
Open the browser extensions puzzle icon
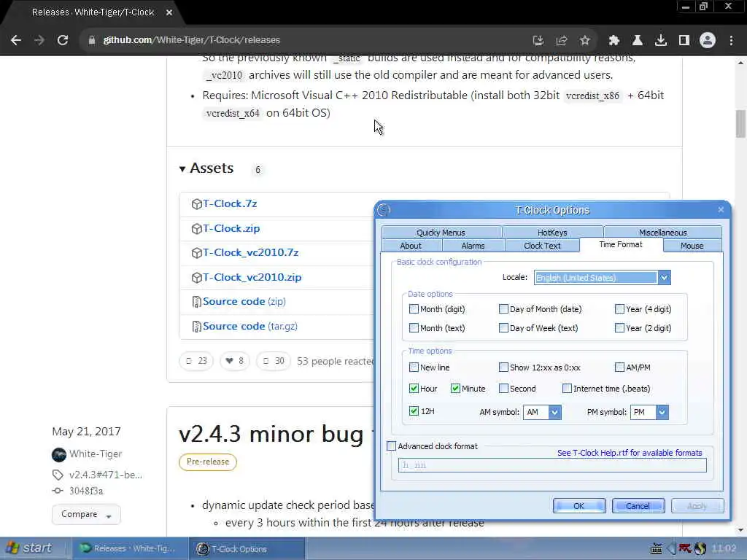[614, 41]
